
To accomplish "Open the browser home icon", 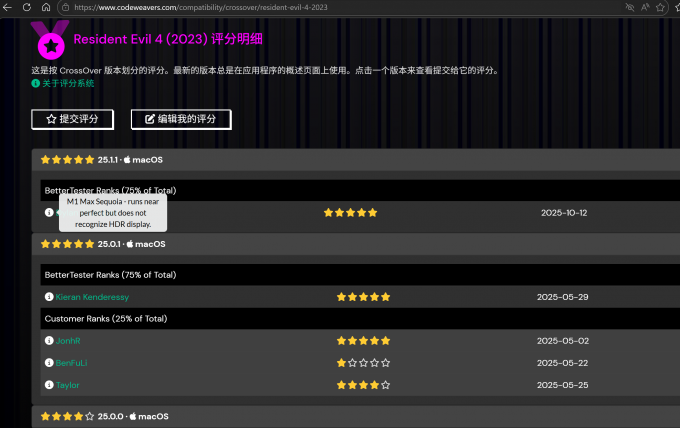I will (x=46, y=7).
